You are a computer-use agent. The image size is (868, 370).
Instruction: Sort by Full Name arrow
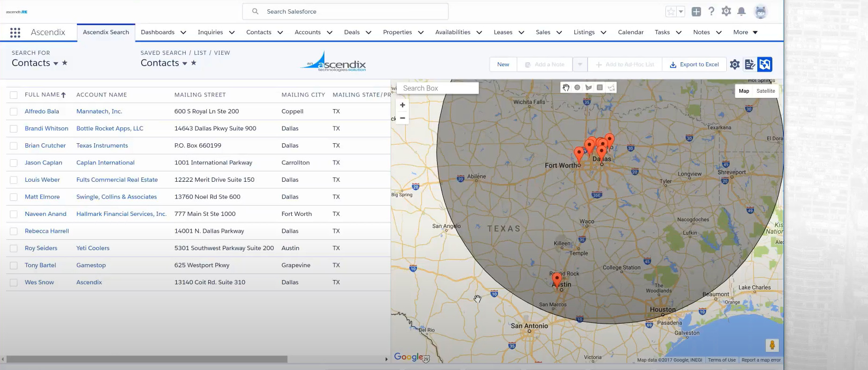pos(63,95)
